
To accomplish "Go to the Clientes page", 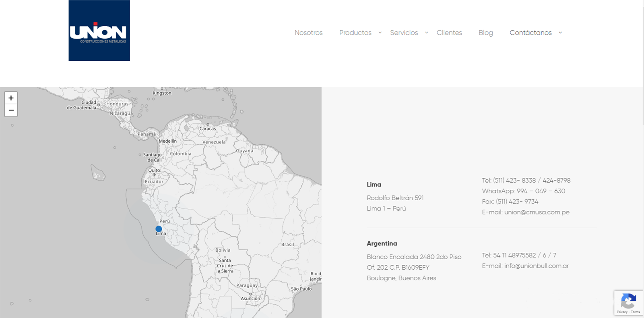I will 449,33.
